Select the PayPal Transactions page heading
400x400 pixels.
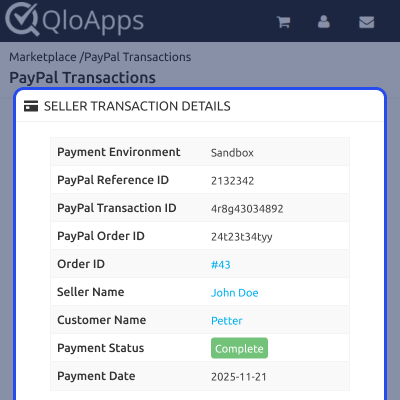tap(82, 78)
